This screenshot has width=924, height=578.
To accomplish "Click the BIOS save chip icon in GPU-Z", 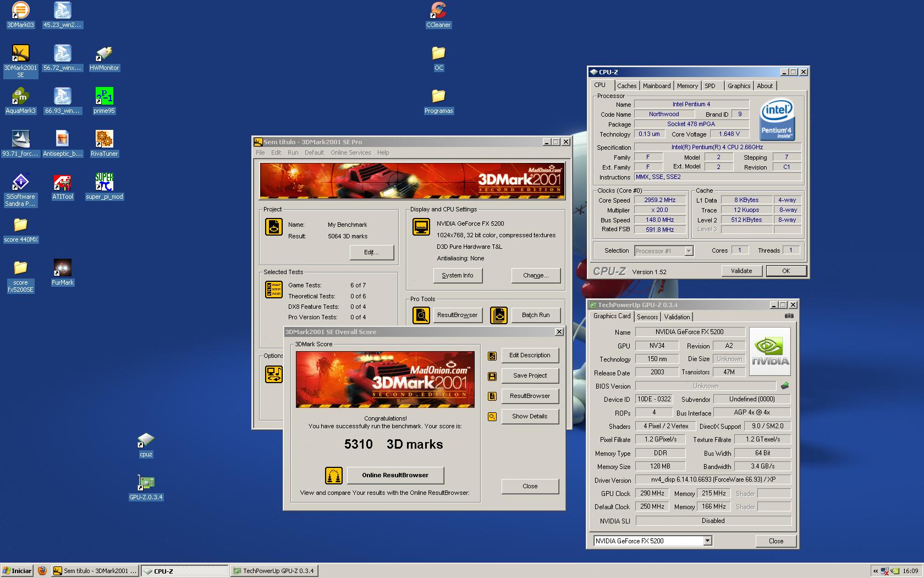I will point(785,386).
